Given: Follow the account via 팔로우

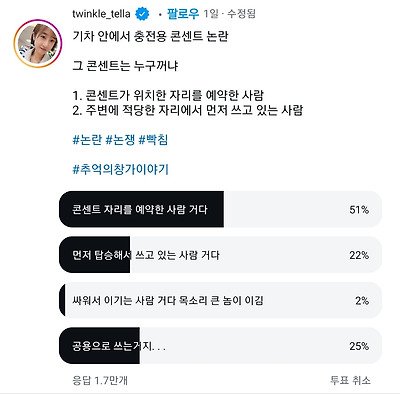Looking at the screenshot, I should point(183,14).
